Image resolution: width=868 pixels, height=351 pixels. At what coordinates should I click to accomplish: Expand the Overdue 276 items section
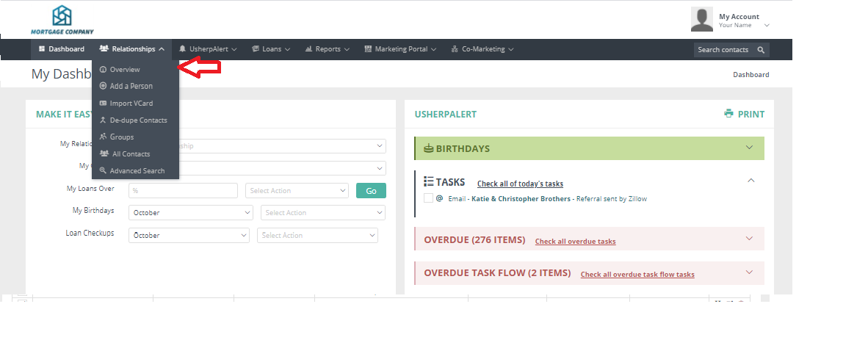[x=749, y=239]
